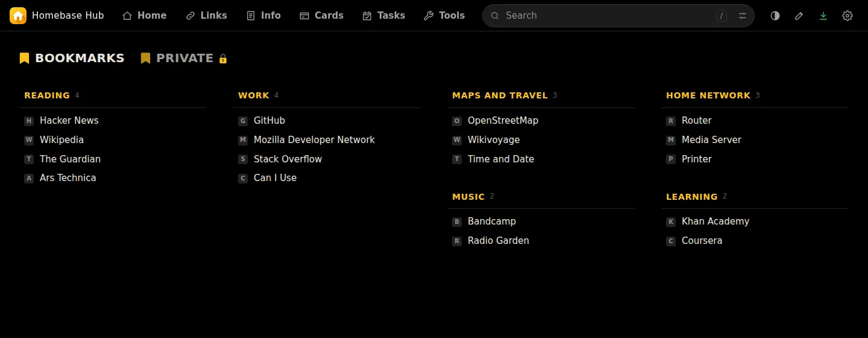
Task: Toggle the dark/light theme contrast icon
Action: tap(775, 16)
